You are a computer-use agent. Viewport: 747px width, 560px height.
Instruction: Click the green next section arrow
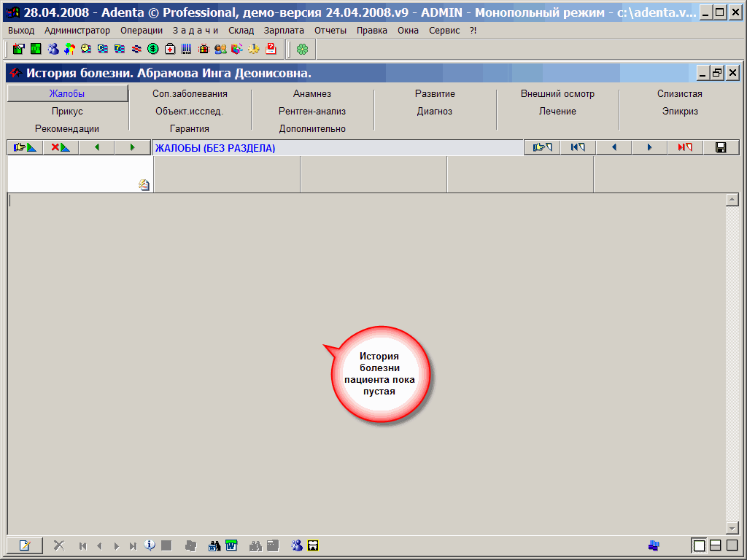(132, 147)
